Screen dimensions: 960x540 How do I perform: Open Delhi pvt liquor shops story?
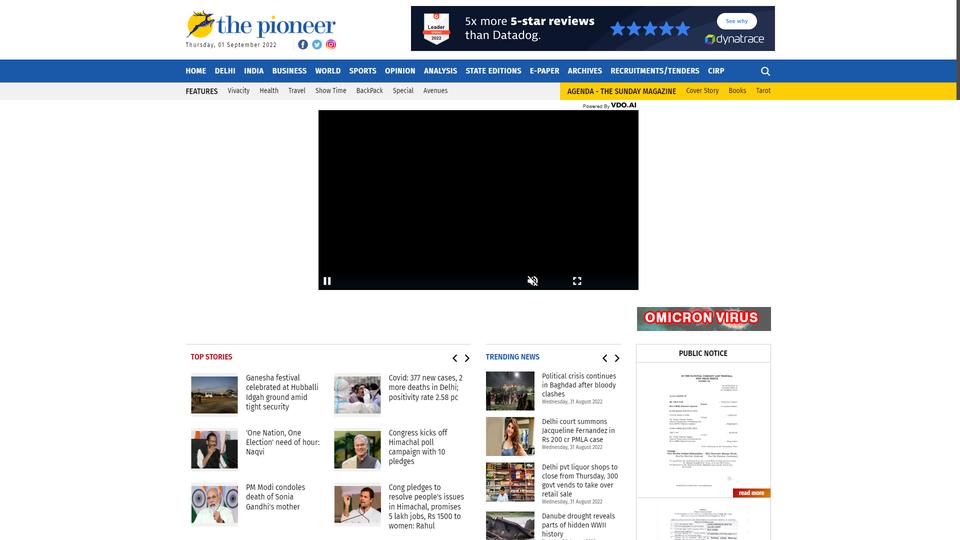pos(580,481)
